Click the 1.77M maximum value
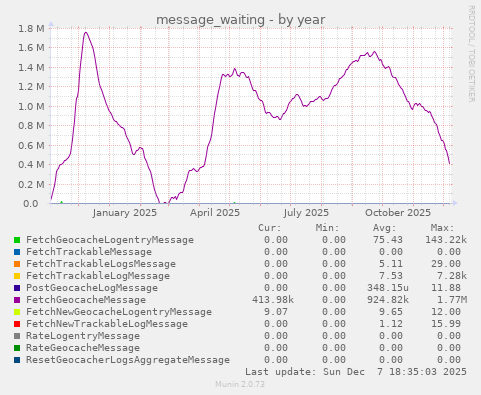 (x=452, y=300)
